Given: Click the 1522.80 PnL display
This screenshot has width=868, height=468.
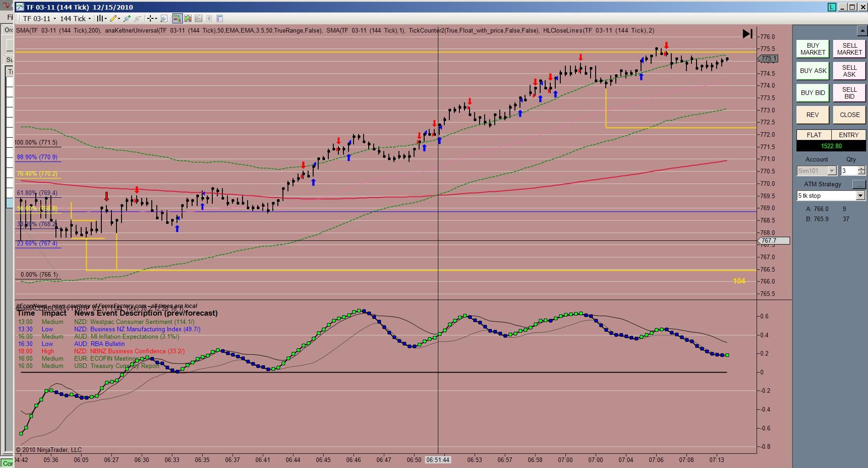Looking at the screenshot, I should coord(831,146).
